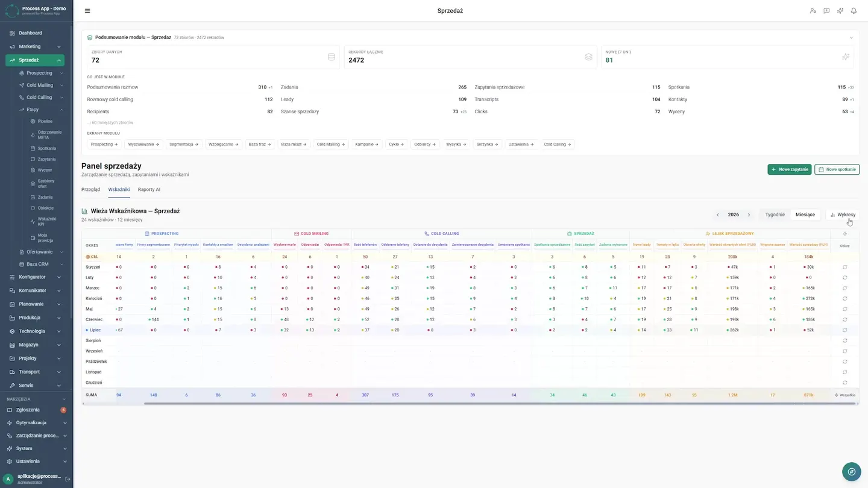Recalculate the Marzec row with refresh icon
This screenshot has width=868, height=488.
[x=844, y=288]
